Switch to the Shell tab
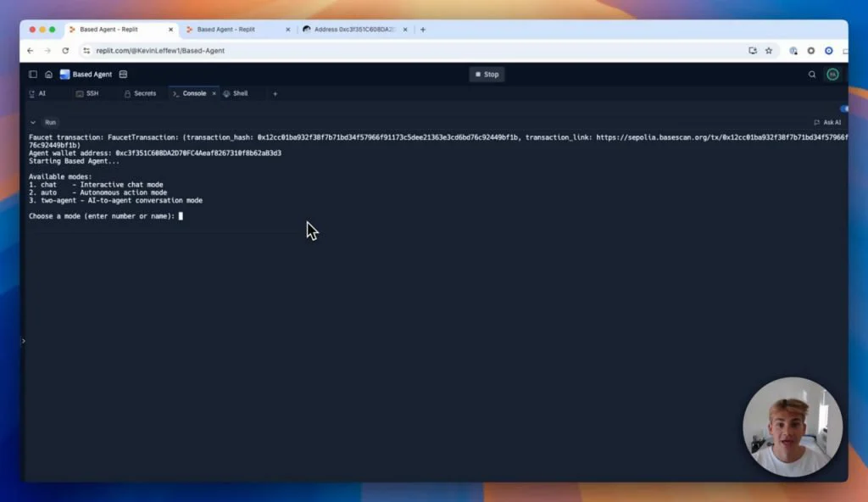The width and height of the screenshot is (868, 502). [238, 93]
